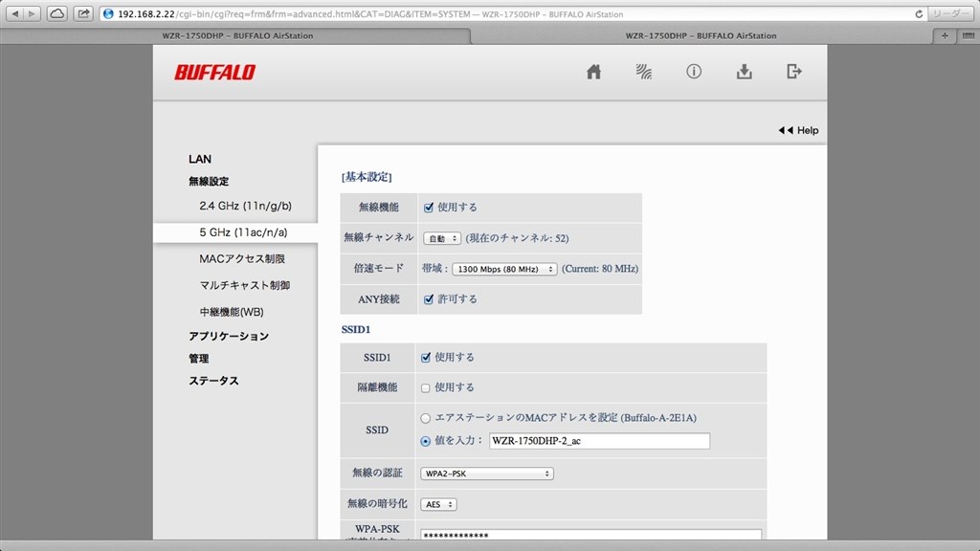Click the browser address bar URL
The height and width of the screenshot is (551, 980).
tap(370, 13)
